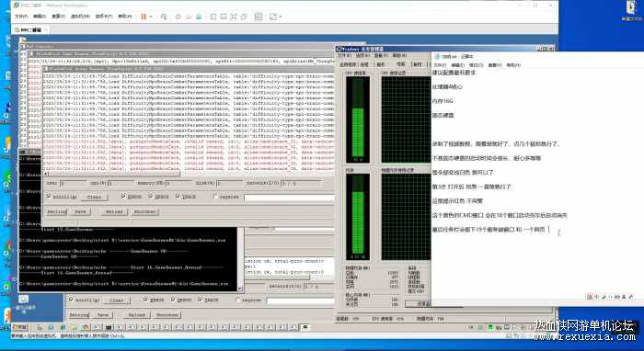Toggle TRACE checkbox in the rear server window
This screenshot has height=351, width=644.
pos(200,300)
